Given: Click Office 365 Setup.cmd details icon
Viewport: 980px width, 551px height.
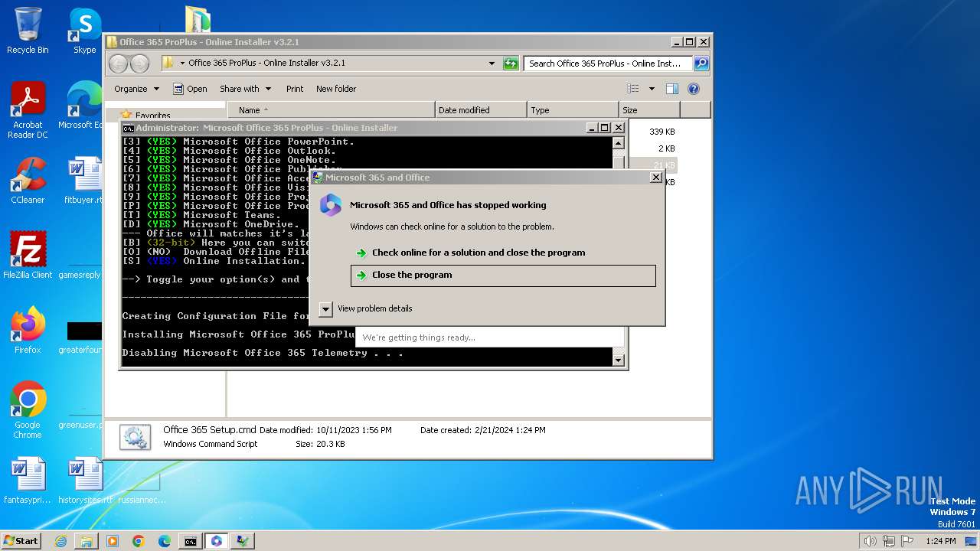Looking at the screenshot, I should (x=135, y=437).
